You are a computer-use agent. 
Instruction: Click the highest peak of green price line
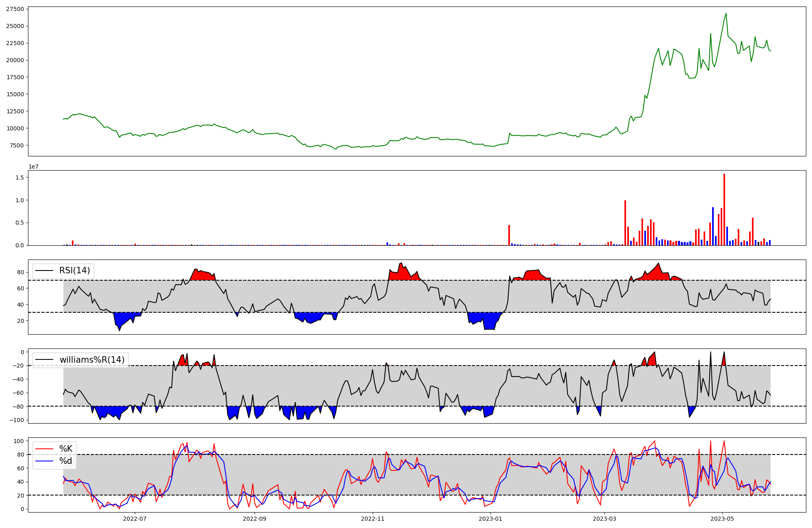(x=726, y=14)
